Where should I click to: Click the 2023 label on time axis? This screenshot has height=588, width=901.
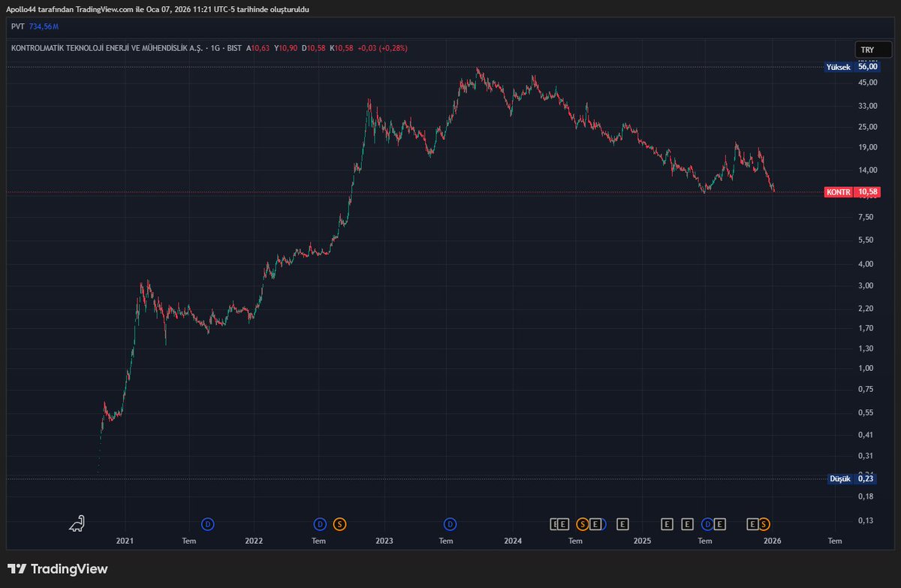click(x=384, y=540)
